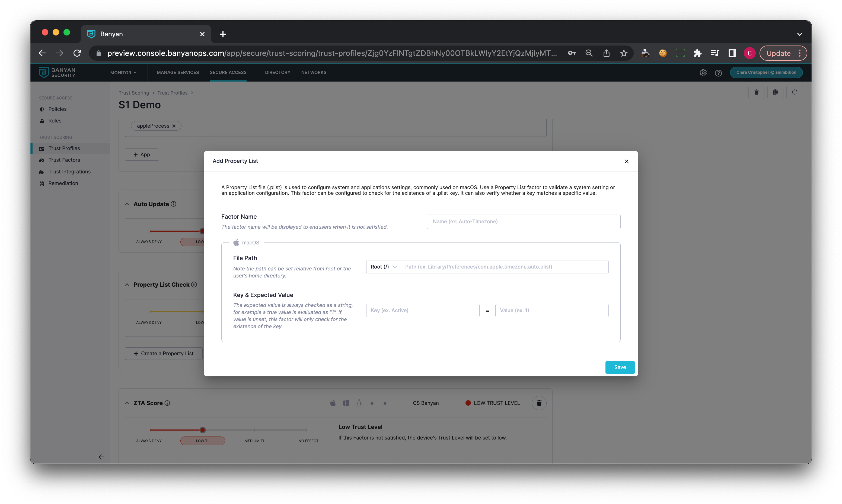Click the ZTA Score info icon

[167, 403]
